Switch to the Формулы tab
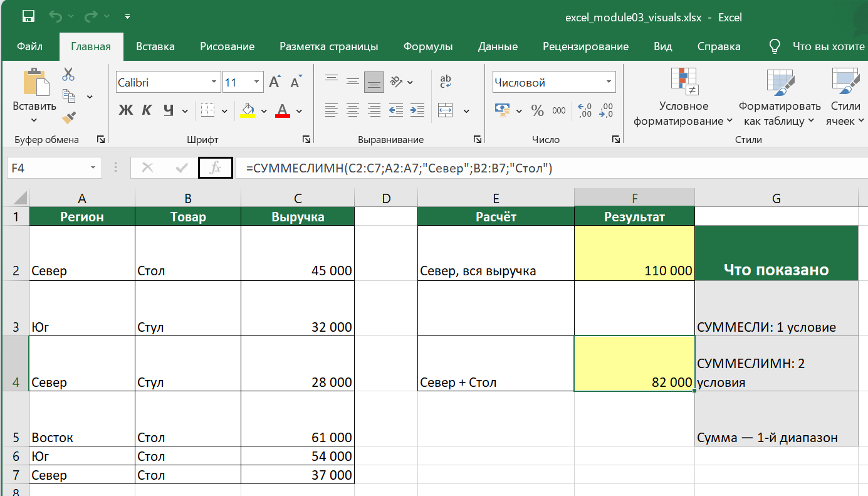The image size is (868, 496). point(428,46)
